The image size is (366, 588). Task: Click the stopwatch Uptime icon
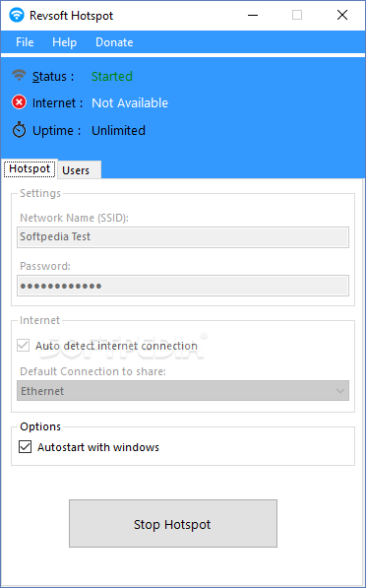(x=19, y=130)
